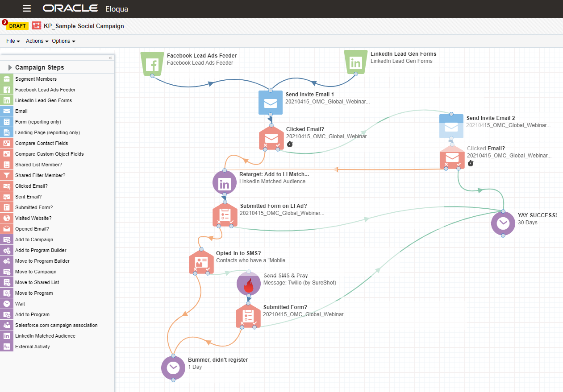
Task: Click stopwatch icon under Send Invite Email 1's Clicked Email?
Action: [290, 144]
